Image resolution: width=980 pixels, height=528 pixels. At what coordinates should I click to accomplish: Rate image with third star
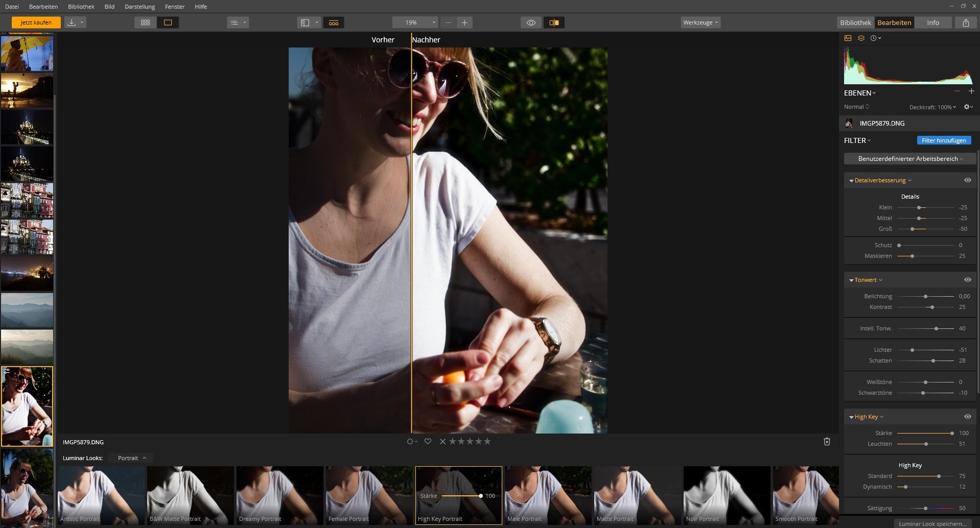(470, 442)
